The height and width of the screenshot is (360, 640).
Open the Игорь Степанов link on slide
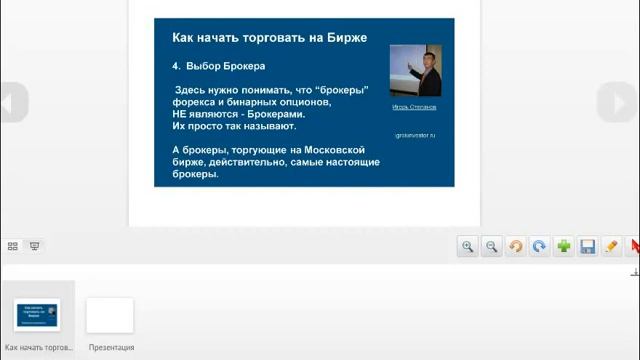pos(414,107)
